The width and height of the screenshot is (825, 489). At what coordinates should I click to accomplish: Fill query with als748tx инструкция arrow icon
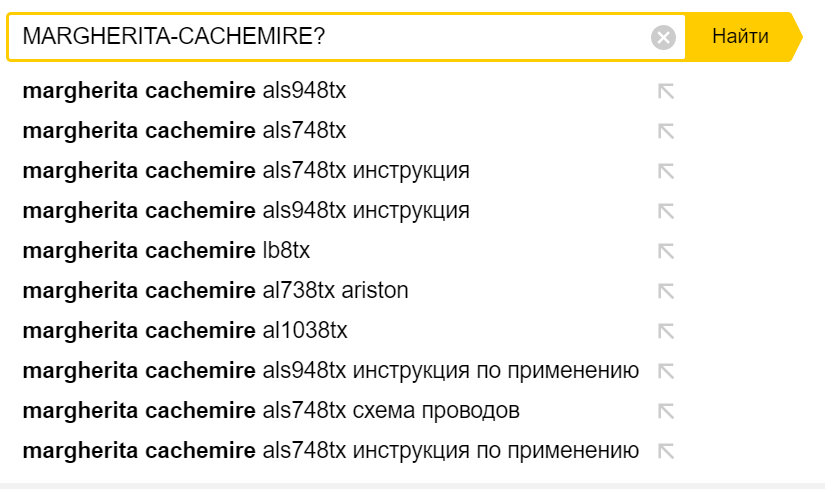point(666,171)
